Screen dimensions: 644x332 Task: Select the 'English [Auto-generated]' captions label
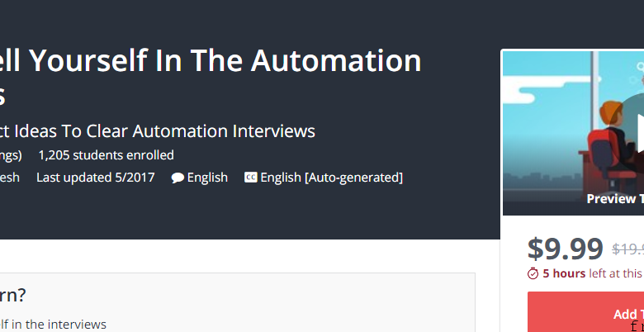point(331,178)
